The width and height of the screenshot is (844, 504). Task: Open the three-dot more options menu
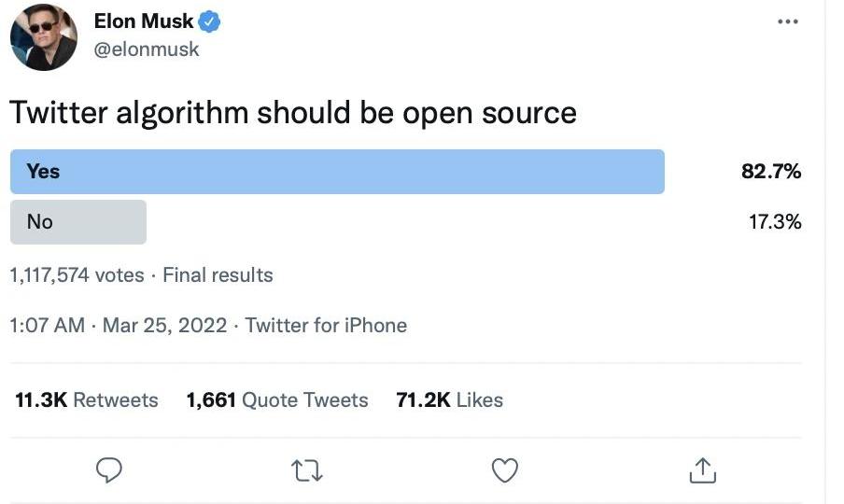click(788, 22)
